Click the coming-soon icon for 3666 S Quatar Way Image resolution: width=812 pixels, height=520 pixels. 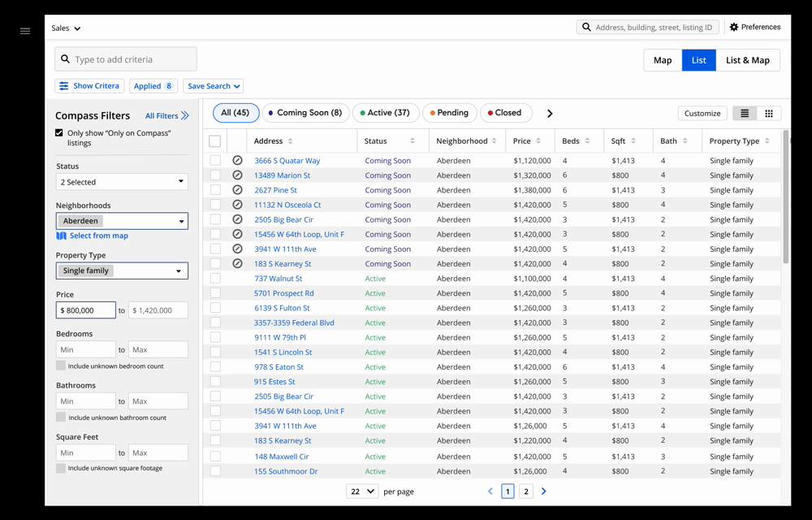[237, 161]
